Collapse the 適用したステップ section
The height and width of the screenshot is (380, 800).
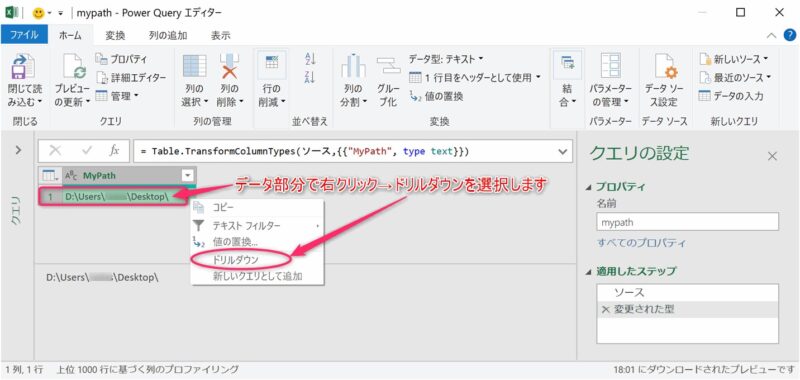[x=589, y=271]
